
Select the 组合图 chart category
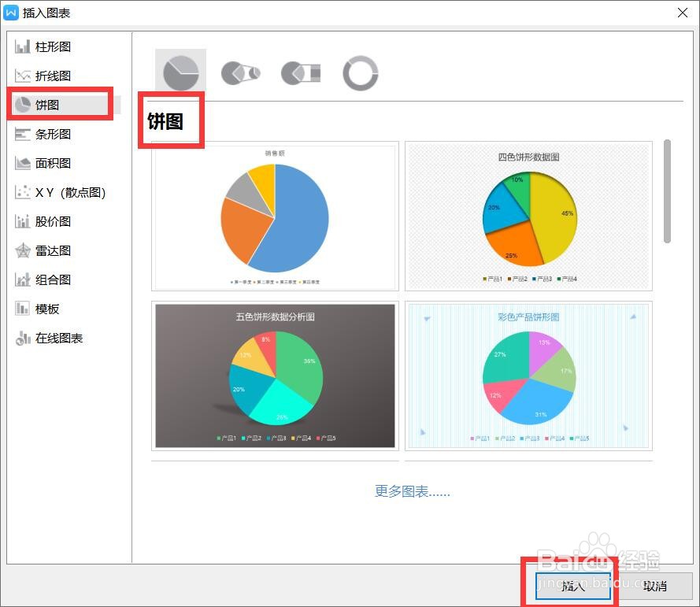52,279
